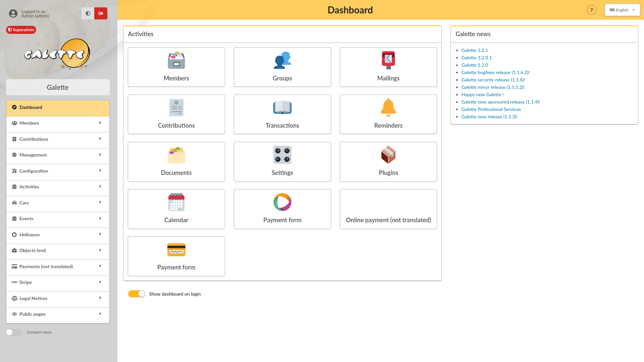Open Galette new release (1.1.3) link
This screenshot has width=644, height=362.
click(489, 117)
